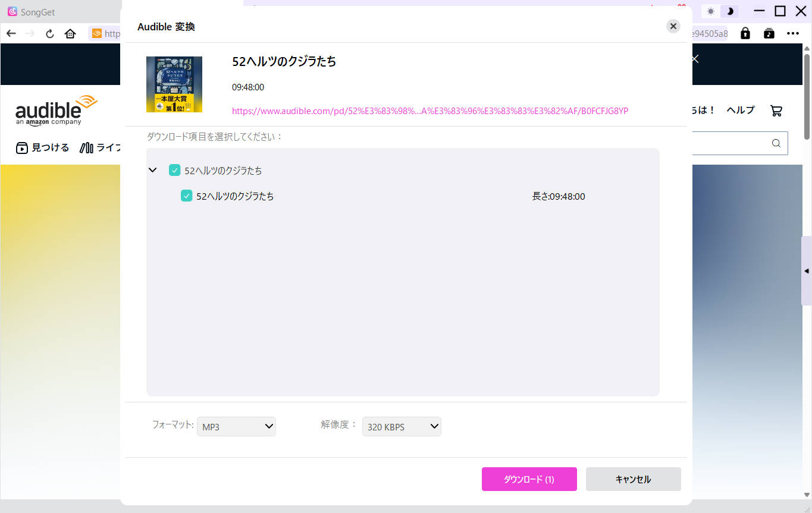Uncheck the parent 52ヘルツのクジラたち checkbox
This screenshot has height=513, width=812.
tap(174, 171)
